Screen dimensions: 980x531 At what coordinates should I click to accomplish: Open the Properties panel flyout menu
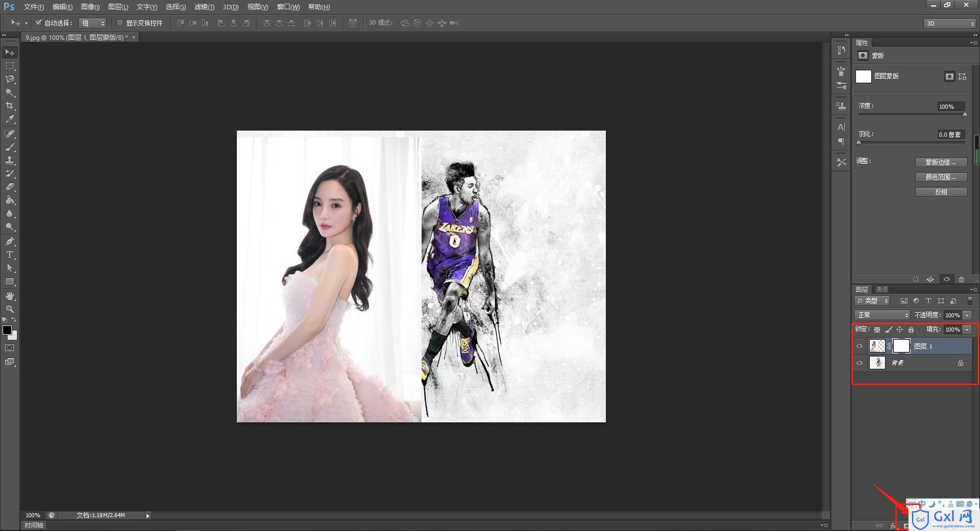coord(973,42)
